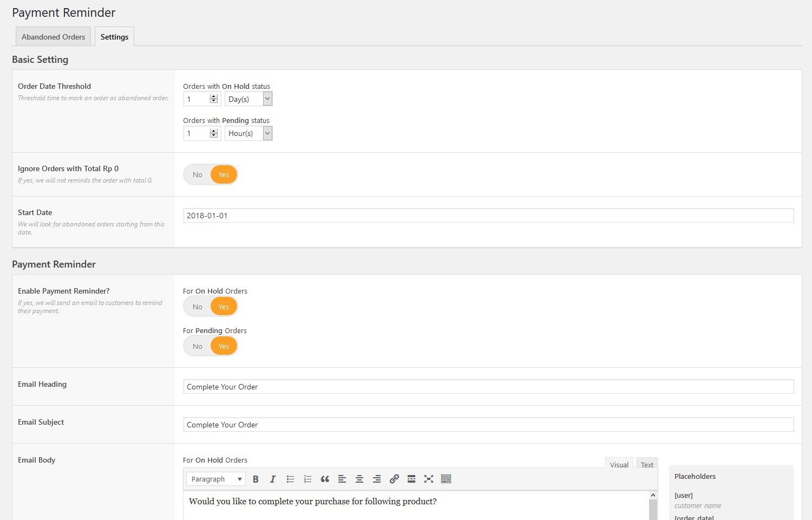Click the [user] placeholder text
This screenshot has height=520, width=812.
683,495
